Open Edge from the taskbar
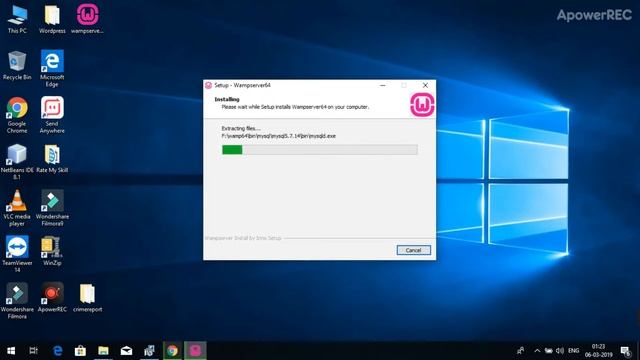Image resolution: width=640 pixels, height=360 pixels. 58,351
